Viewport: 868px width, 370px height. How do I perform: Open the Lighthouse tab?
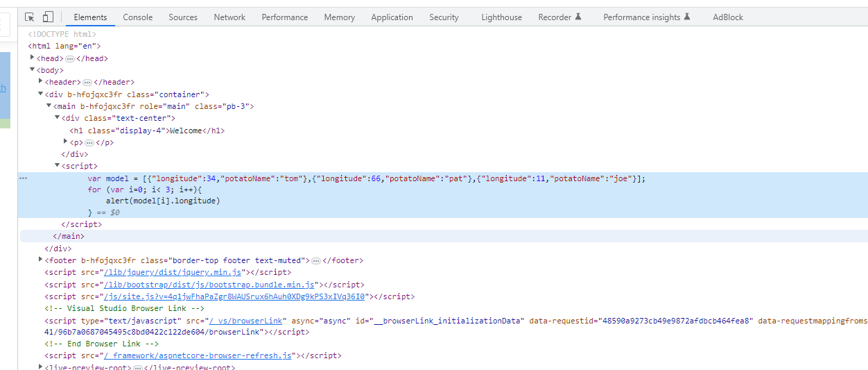[501, 17]
